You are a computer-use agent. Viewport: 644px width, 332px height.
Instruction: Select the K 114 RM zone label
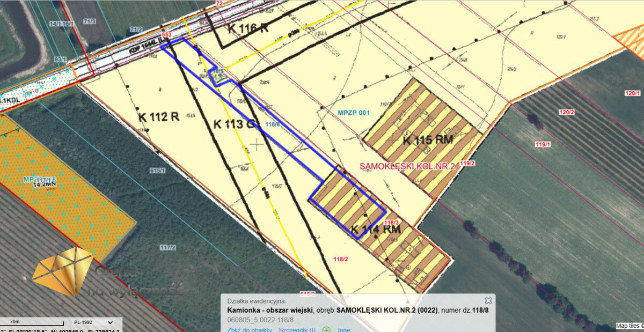point(376,231)
